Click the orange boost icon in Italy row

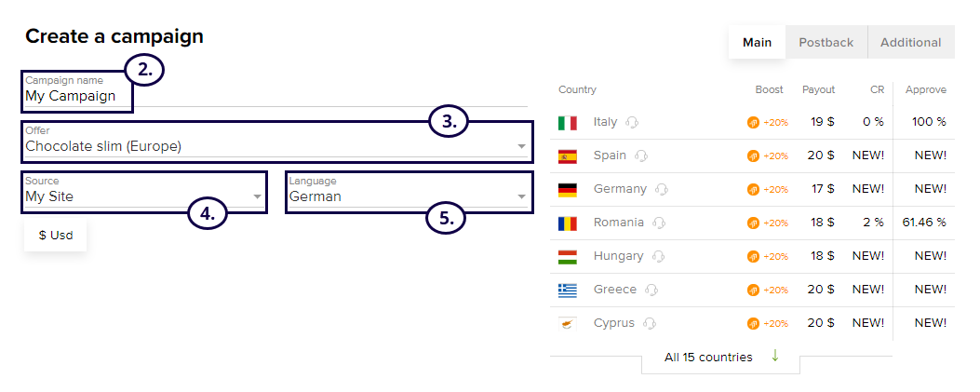coord(753,123)
